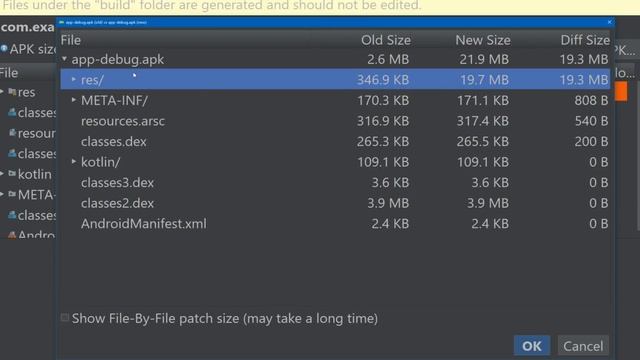Click Cancel button in APK diff dialog

pyautogui.click(x=583, y=346)
